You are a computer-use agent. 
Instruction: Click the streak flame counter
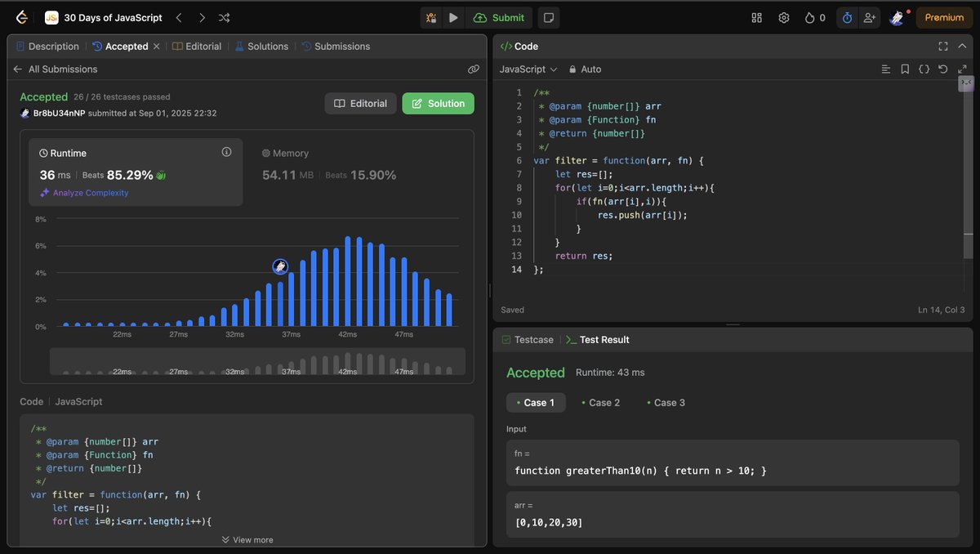click(815, 18)
